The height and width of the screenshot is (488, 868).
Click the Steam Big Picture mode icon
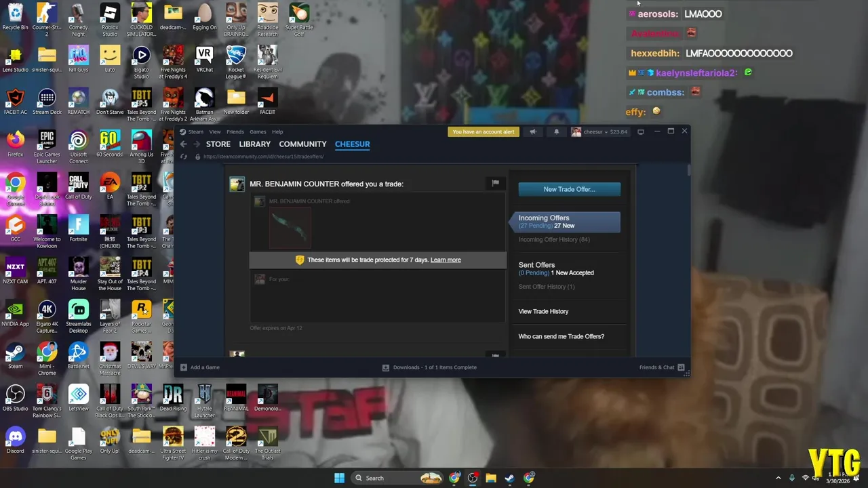pos(640,131)
